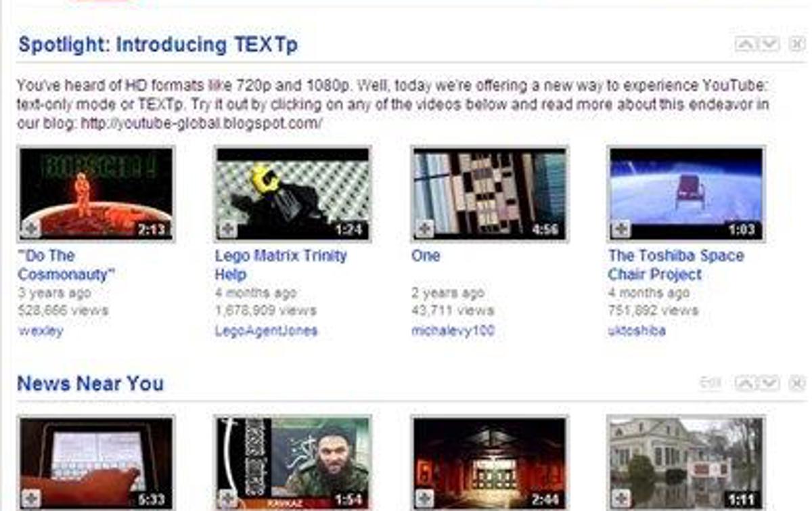
Task: Move the News Near You section up
Action: tap(746, 384)
